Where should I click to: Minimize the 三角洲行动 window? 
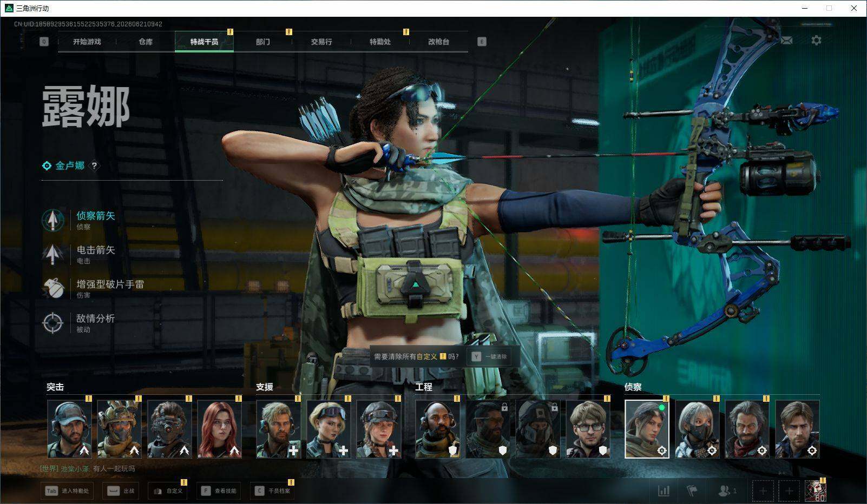coord(804,8)
